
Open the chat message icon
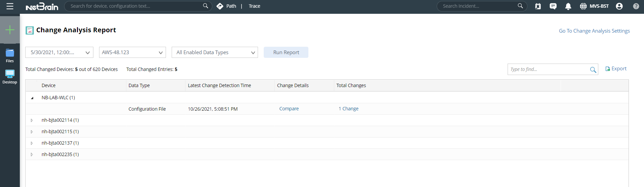553,6
